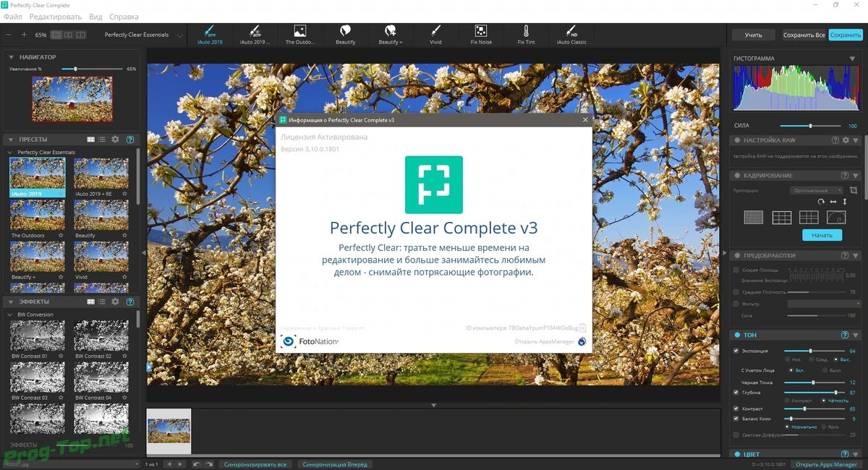Favorite the Vivid preset with star

click(x=125, y=277)
